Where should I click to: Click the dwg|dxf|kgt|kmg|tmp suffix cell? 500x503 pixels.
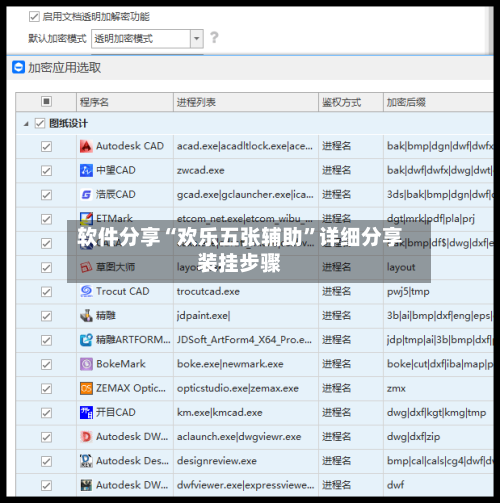point(438,413)
